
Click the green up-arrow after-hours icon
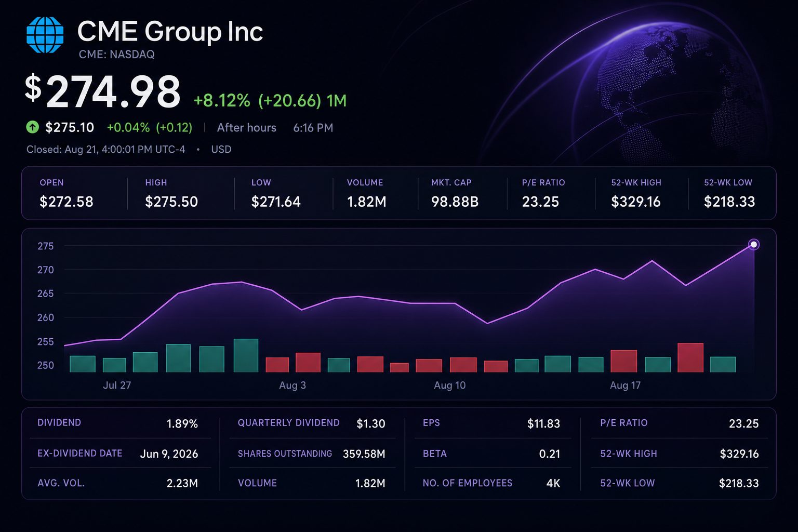tap(32, 127)
